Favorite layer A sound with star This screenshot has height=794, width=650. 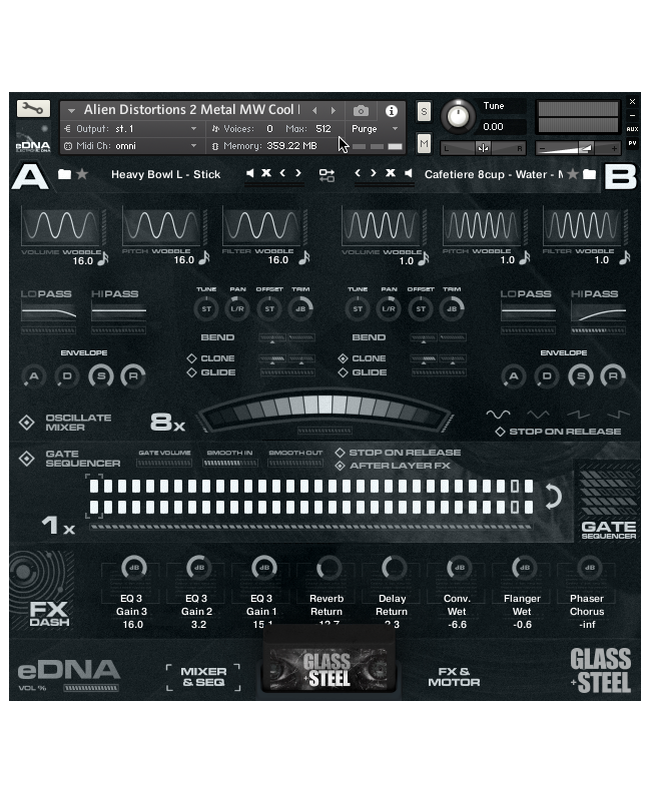[x=82, y=174]
